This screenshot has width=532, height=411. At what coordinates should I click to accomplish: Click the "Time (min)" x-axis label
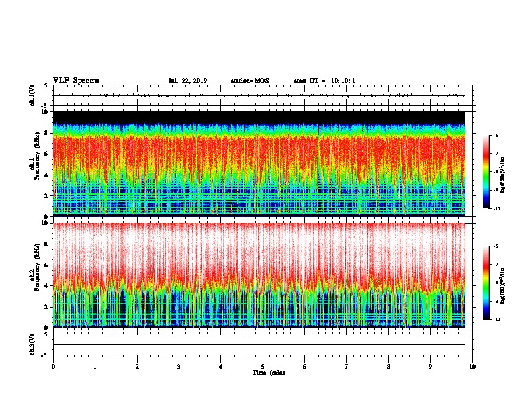(x=269, y=373)
